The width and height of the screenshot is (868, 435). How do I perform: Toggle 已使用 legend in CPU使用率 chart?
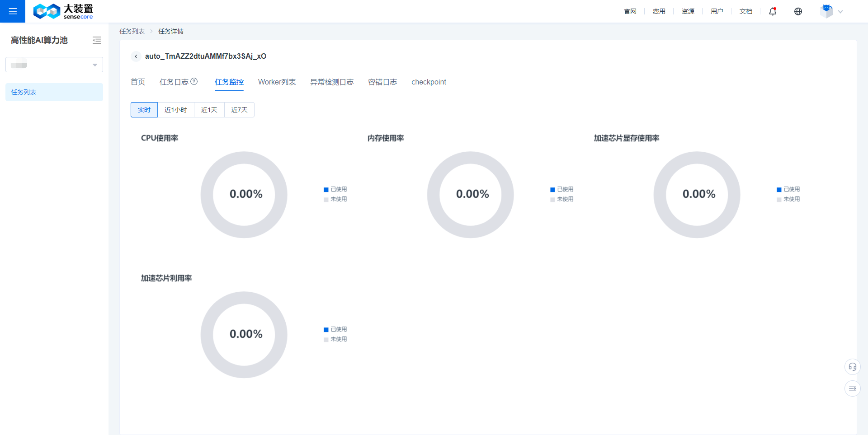[x=335, y=189]
